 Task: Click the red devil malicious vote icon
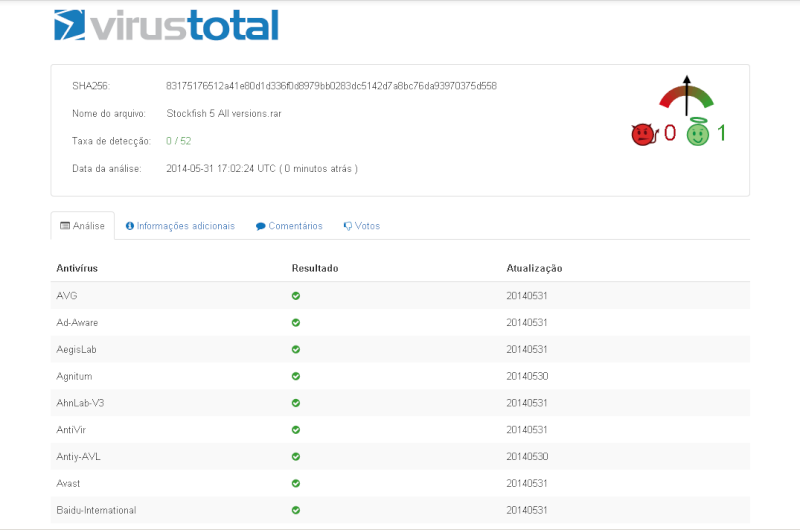(x=644, y=134)
